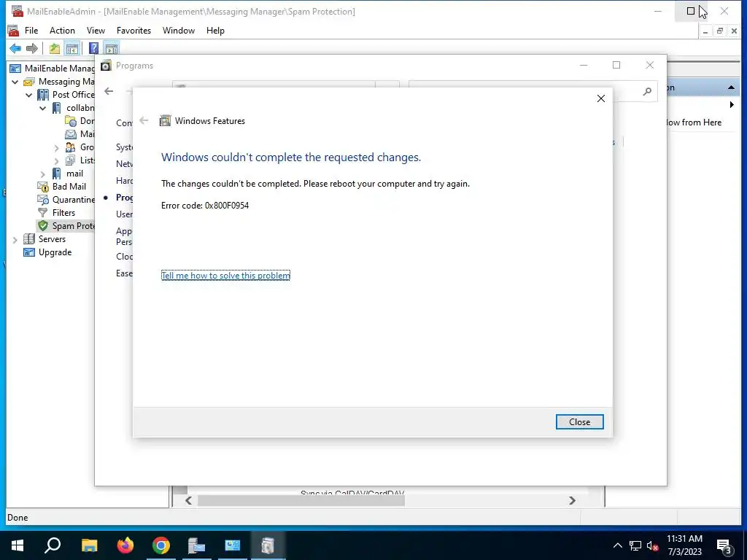Viewport: 747px width, 560px height.
Task: Click the back arrow in Programs window
Action: click(x=109, y=91)
